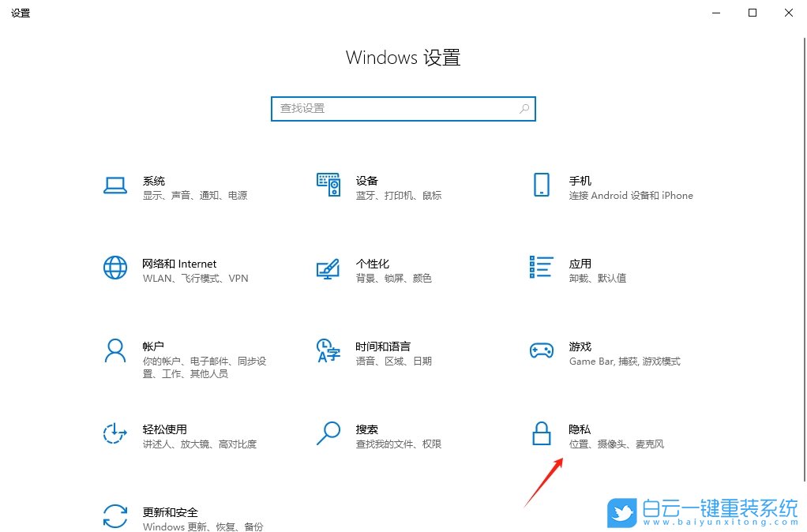807x532 pixels.
Task: Click the 连接 Android 设备和 iPhone link
Action: (632, 196)
